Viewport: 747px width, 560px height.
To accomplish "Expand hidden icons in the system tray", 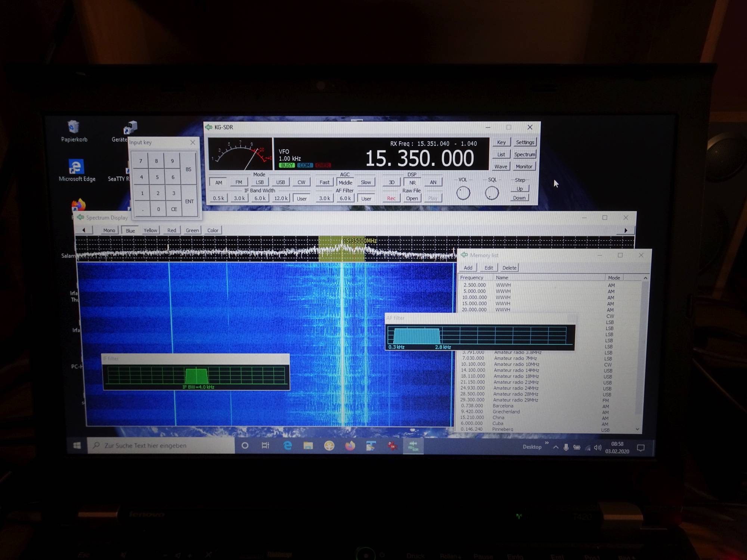I will pos(555,446).
